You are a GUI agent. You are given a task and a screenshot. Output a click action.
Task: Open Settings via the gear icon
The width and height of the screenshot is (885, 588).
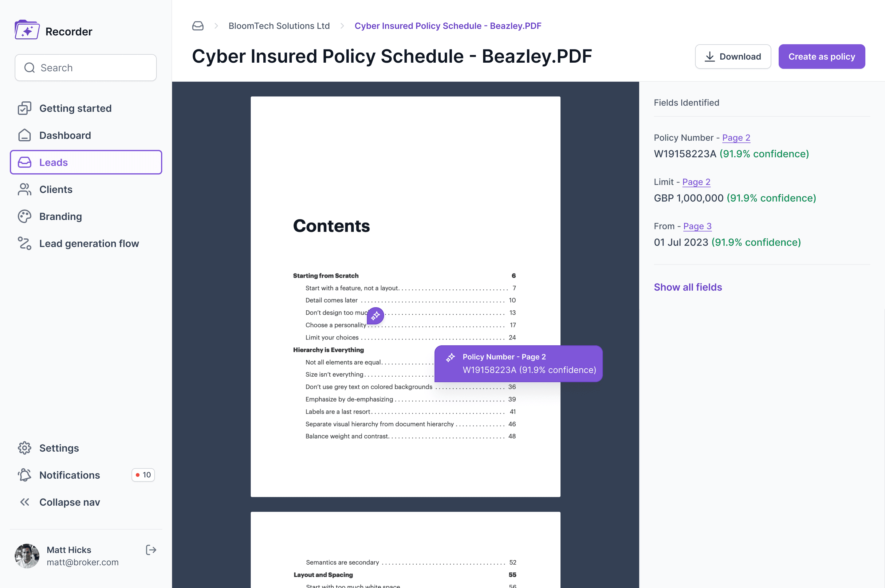(25, 448)
